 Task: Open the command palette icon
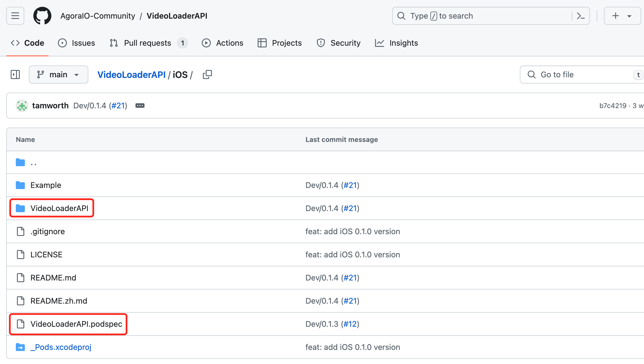click(581, 16)
